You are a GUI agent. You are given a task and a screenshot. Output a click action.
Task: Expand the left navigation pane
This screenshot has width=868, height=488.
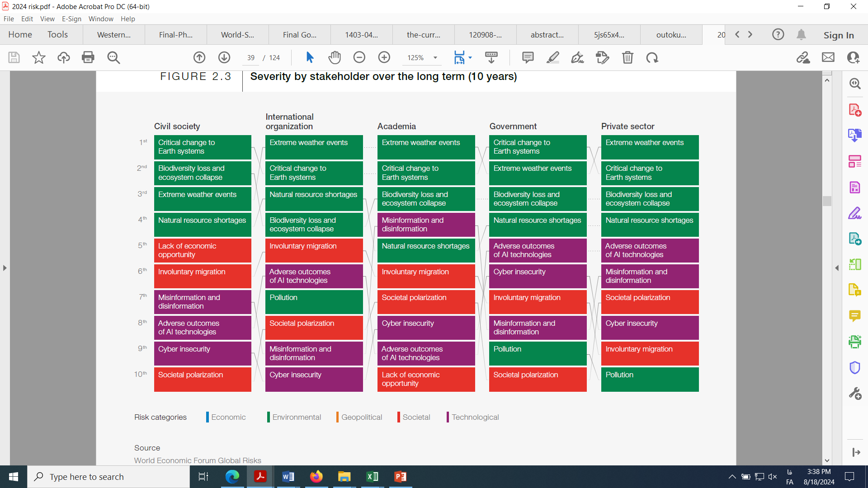(x=5, y=268)
